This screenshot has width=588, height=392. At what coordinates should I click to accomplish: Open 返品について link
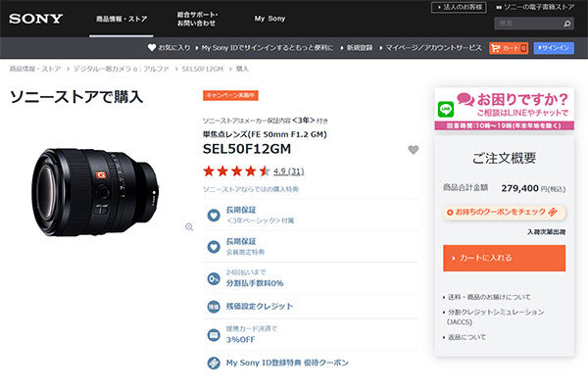point(466,337)
